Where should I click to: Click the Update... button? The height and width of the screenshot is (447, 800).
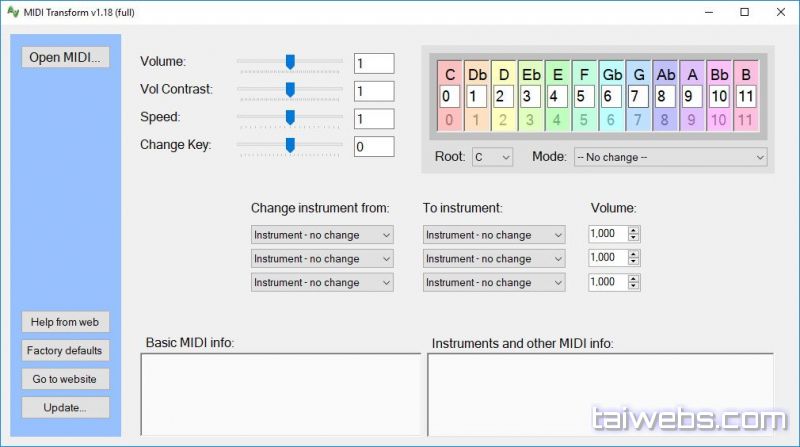(65, 407)
